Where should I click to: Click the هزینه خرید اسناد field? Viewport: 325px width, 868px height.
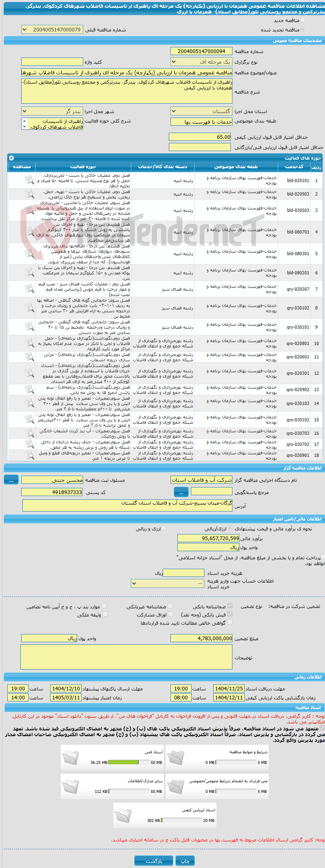tap(184, 573)
